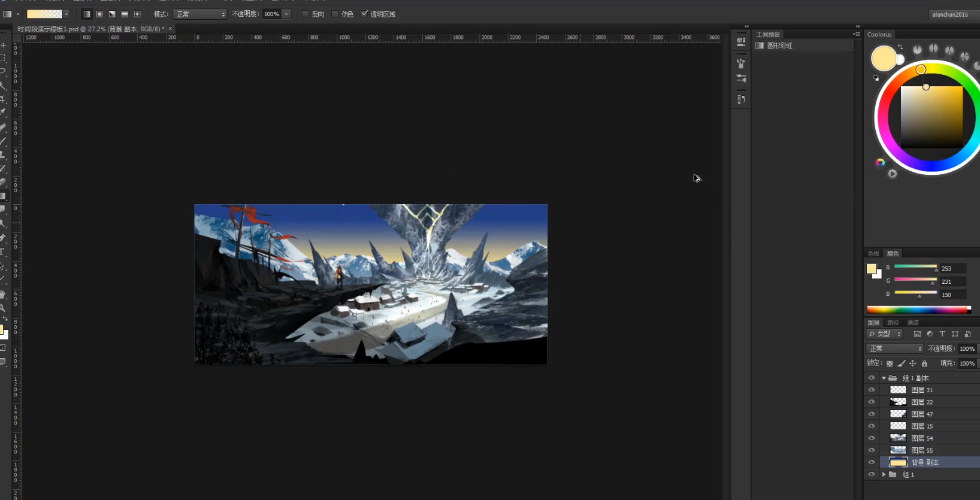Open the 3D panel dock icon
The width and height of the screenshot is (980, 500).
[x=741, y=42]
